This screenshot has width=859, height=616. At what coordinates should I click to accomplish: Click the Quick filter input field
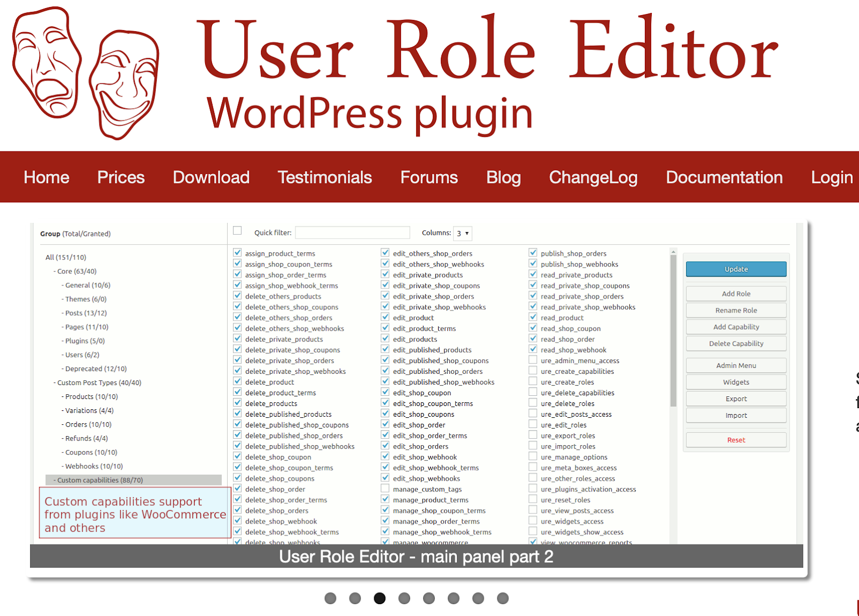[x=352, y=233]
